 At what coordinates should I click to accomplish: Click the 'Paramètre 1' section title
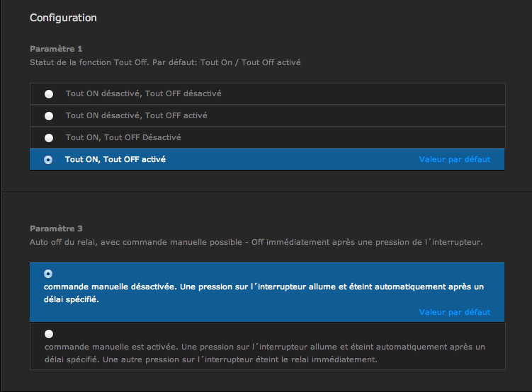point(56,49)
